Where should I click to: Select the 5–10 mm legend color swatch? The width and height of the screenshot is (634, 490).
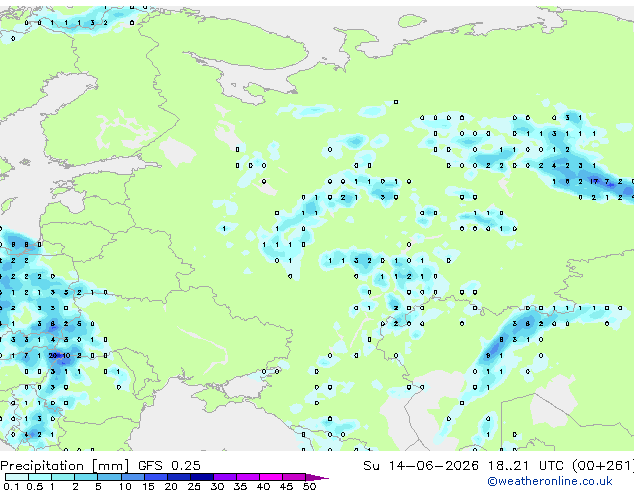(110, 477)
